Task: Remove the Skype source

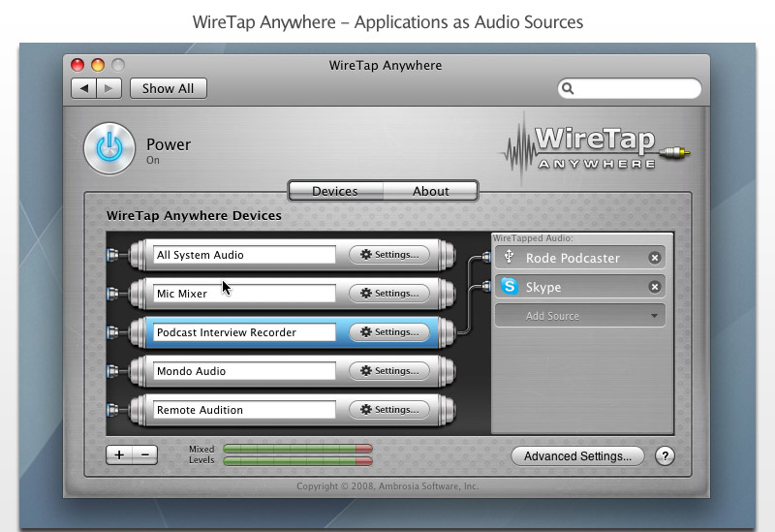Action: [655, 287]
